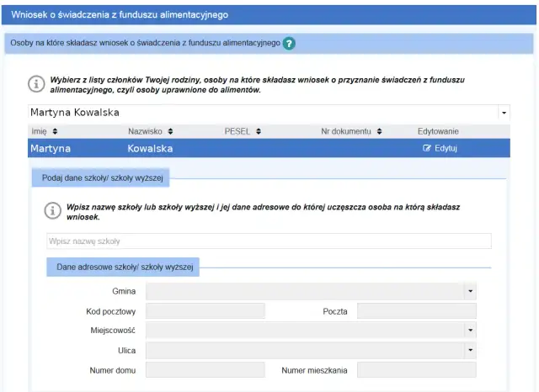Click the 'Wpisz nazwę szkoły' text field
The height and width of the screenshot is (392, 539).
pos(268,241)
